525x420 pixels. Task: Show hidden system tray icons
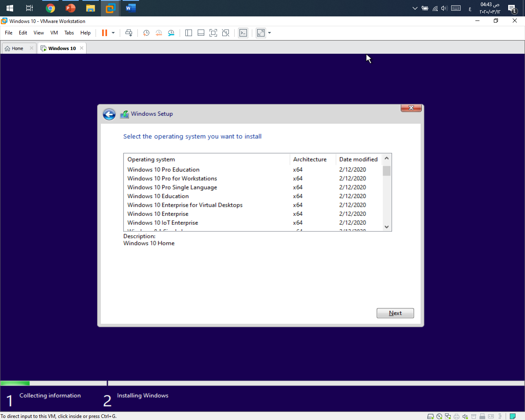click(415, 8)
